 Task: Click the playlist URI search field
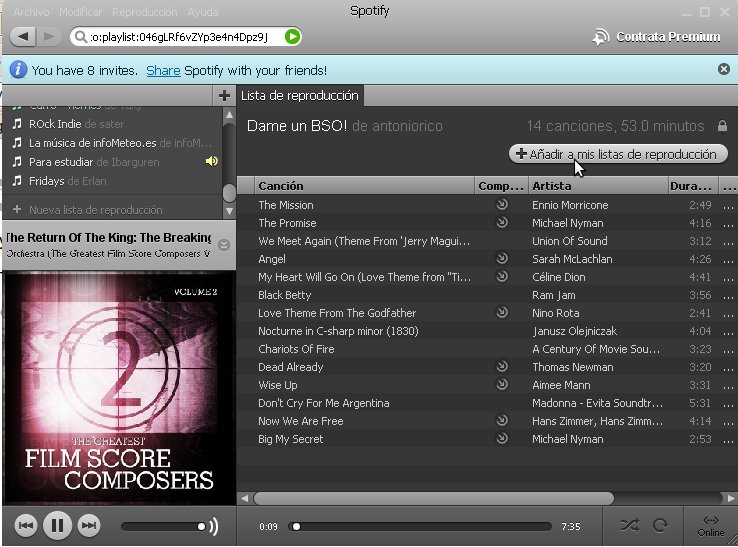point(186,37)
